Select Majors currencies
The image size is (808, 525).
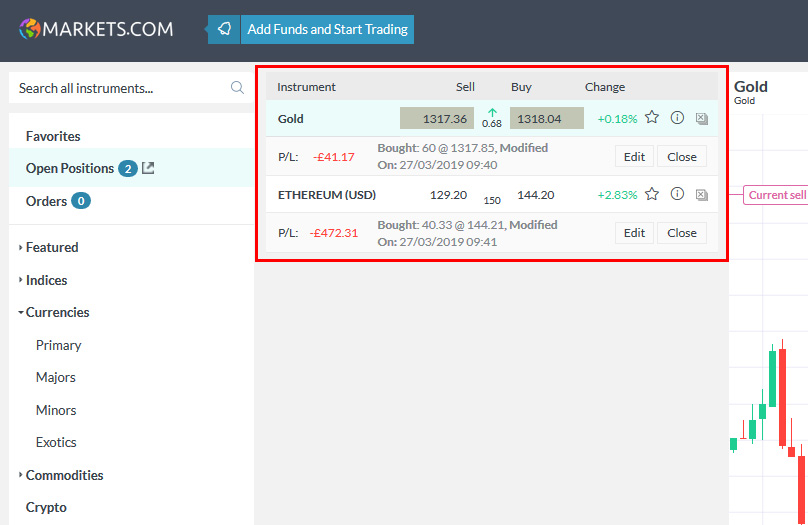pyautogui.click(x=56, y=377)
